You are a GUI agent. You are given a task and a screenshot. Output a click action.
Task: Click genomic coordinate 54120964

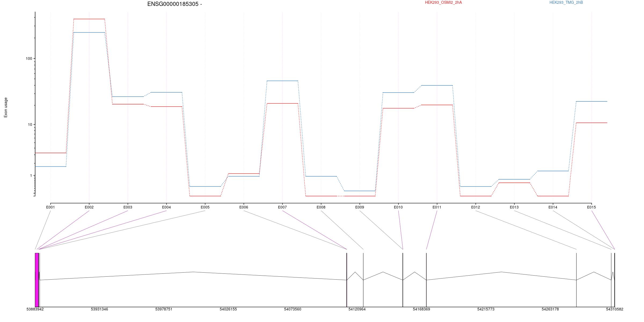click(357, 309)
